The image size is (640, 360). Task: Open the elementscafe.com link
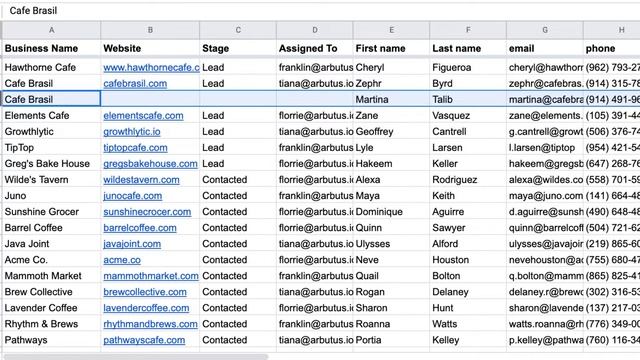point(143,116)
